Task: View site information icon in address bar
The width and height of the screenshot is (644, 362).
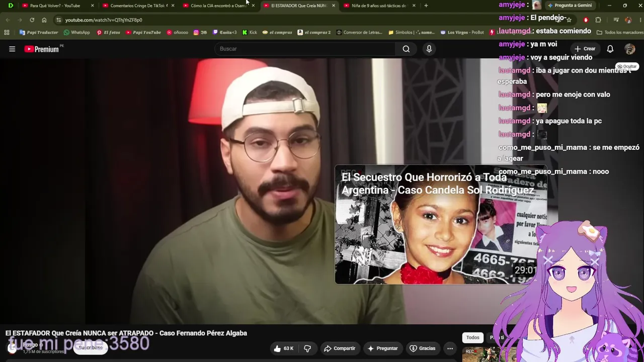Action: pos(58,20)
